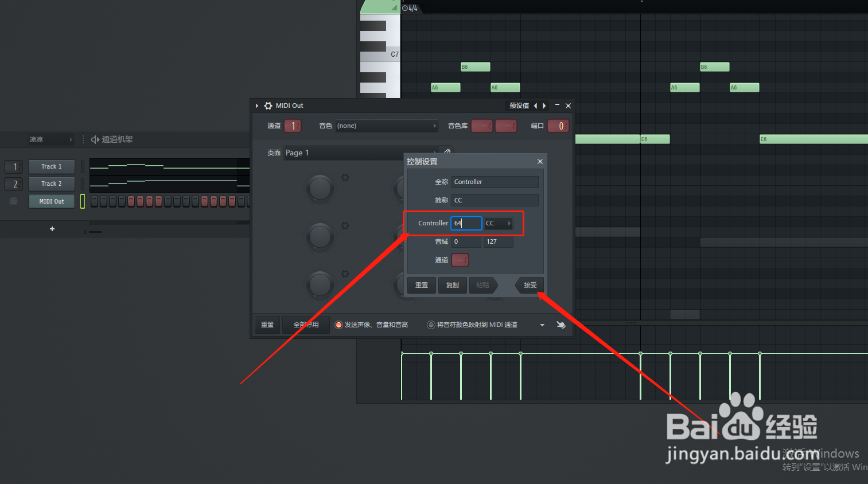Click the 简称 CC short name field
868x484 pixels.
tap(495, 200)
